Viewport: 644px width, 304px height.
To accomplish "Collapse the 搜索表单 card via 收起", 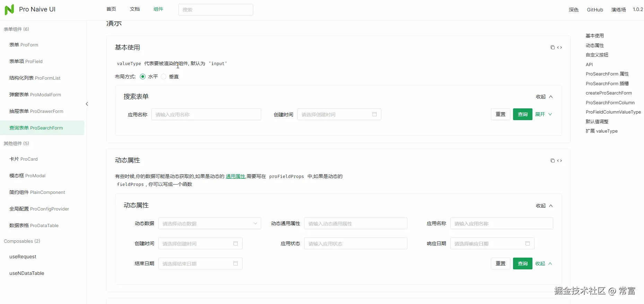I will pos(544,97).
